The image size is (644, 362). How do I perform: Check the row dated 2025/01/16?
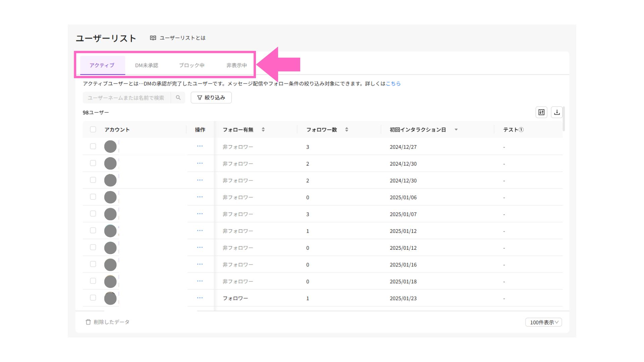tap(93, 264)
